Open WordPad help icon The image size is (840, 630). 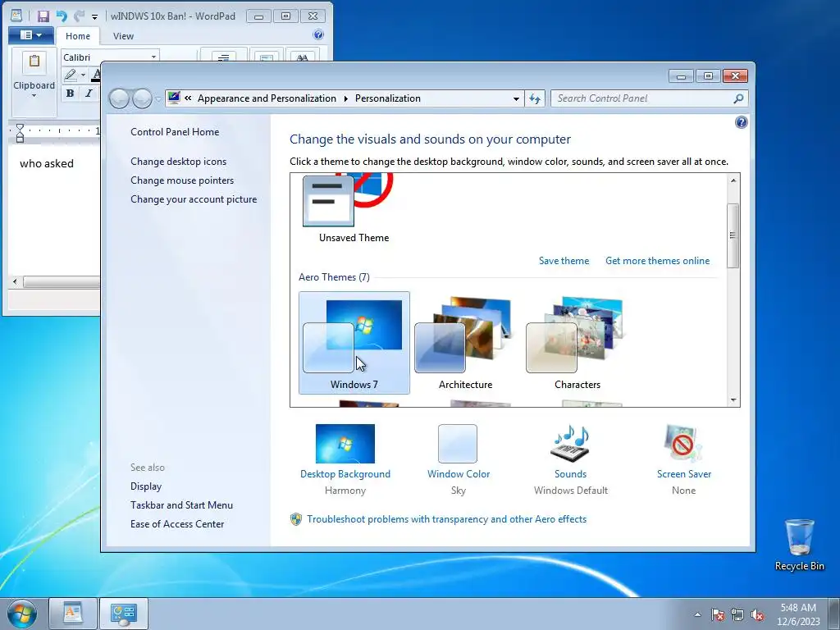point(318,34)
